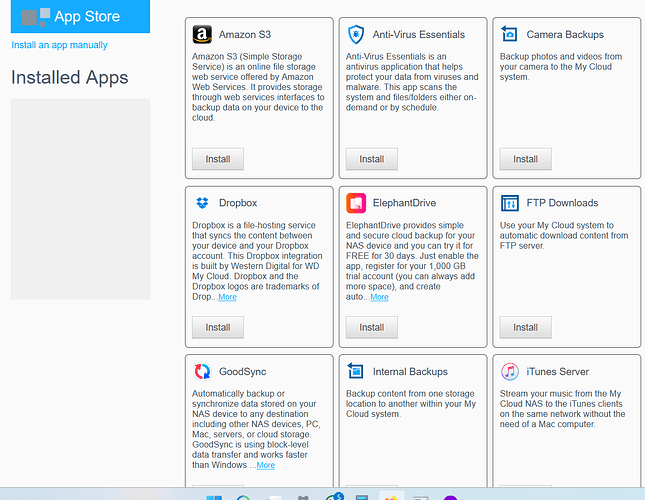Expand Dropbox description with More
Viewport: 645px width, 500px height.
[x=227, y=297]
